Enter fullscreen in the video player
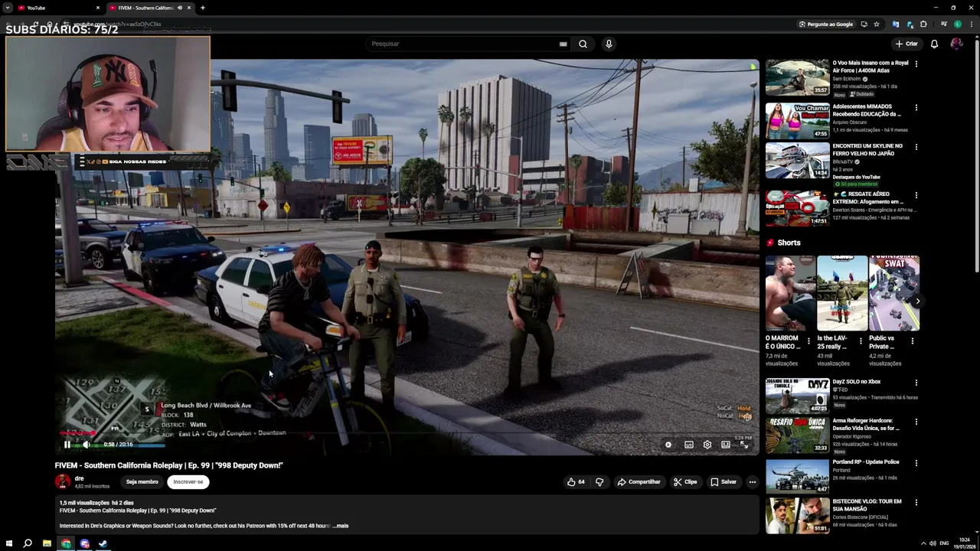 744,445
